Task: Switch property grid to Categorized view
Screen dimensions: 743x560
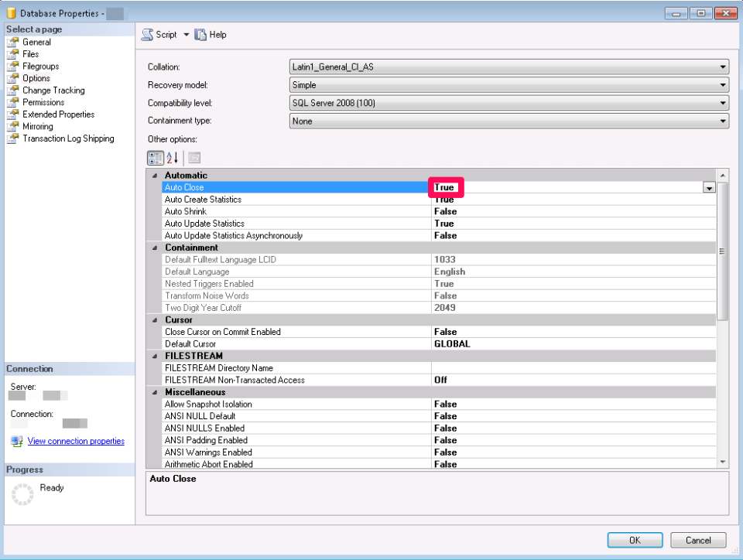Action: pyautogui.click(x=154, y=158)
